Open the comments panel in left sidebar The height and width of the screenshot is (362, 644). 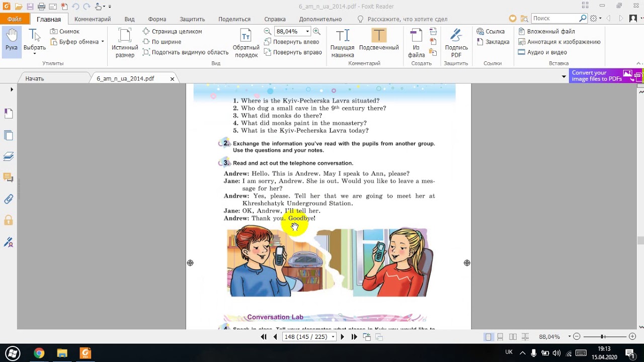(9, 177)
